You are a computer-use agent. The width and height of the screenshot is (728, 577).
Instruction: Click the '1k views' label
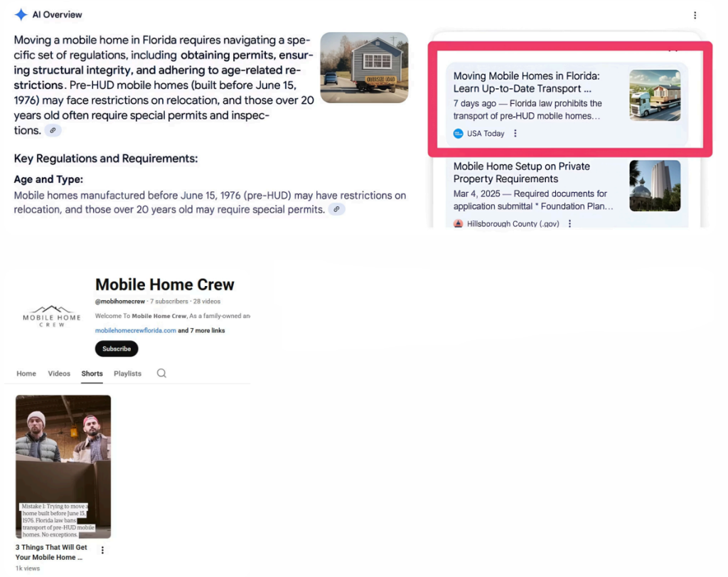[28, 568]
